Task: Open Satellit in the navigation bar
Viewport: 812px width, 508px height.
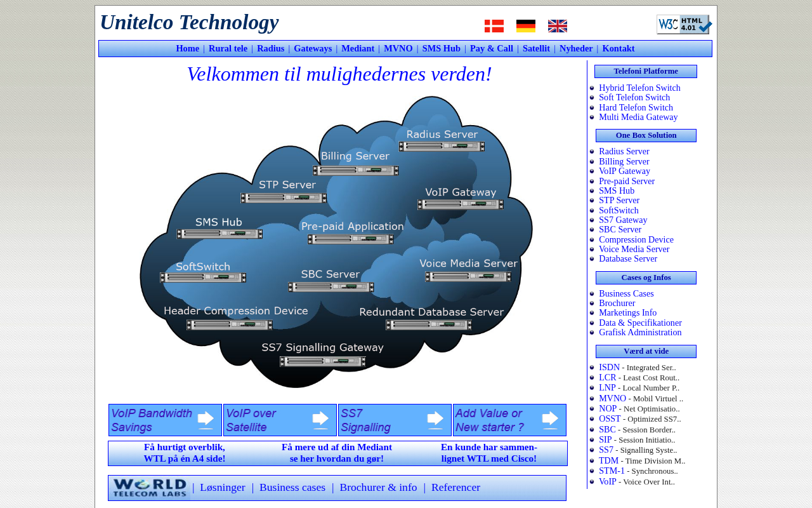Action: (x=537, y=49)
